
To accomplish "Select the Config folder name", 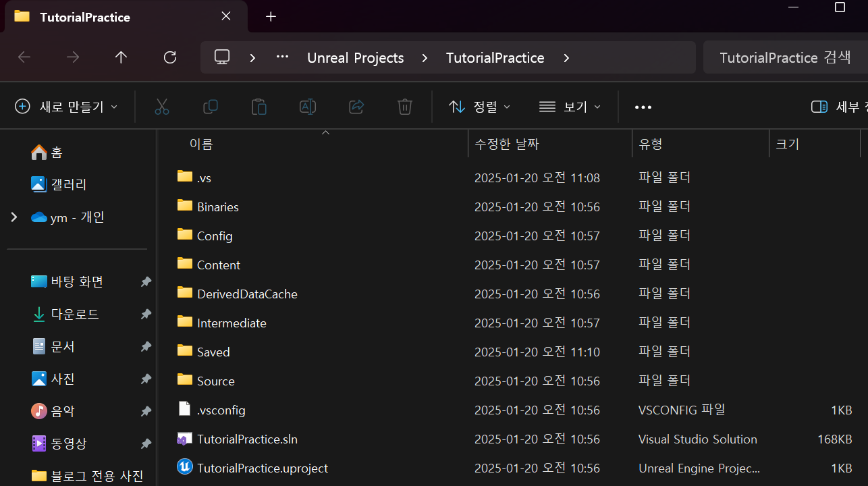I will pyautogui.click(x=215, y=236).
